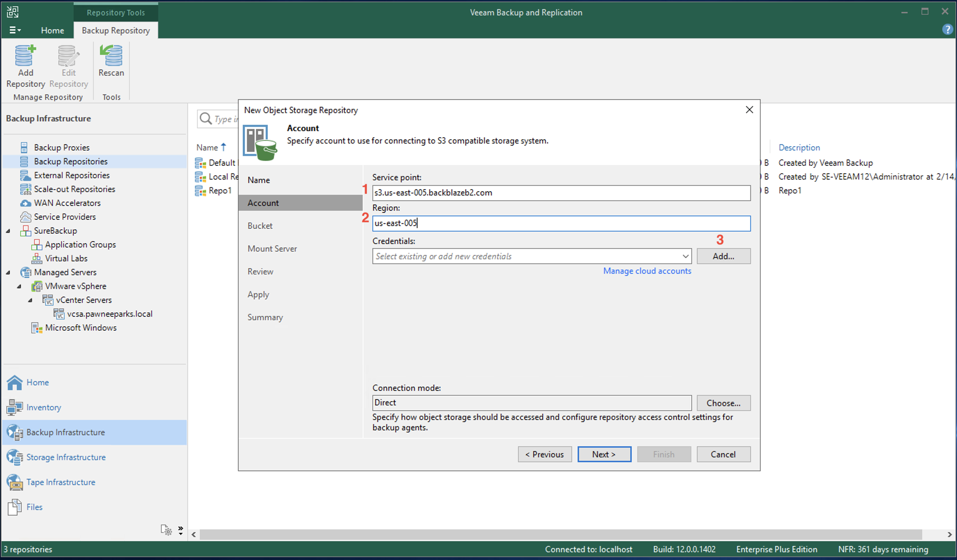Viewport: 957px width, 560px height.
Task: Switch to the Backup Repository tab
Action: click(116, 30)
